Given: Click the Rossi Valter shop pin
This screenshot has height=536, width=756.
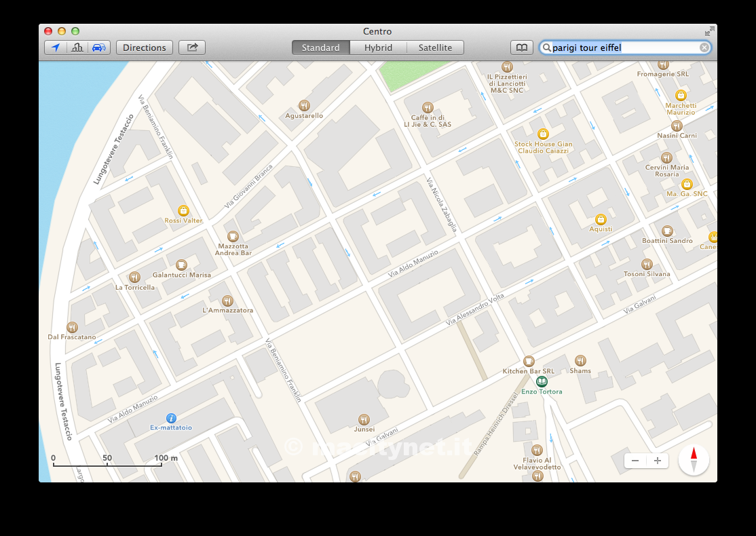Looking at the screenshot, I should coord(183,210).
